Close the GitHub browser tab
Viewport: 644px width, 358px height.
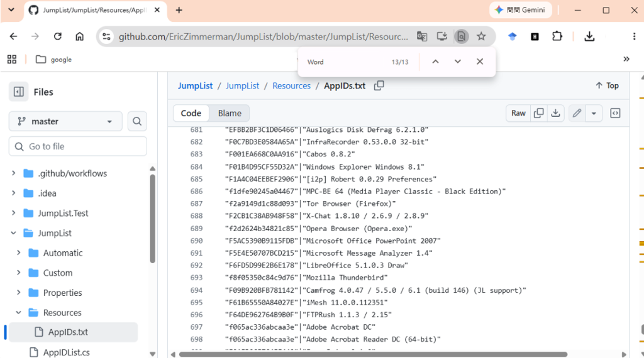(157, 10)
